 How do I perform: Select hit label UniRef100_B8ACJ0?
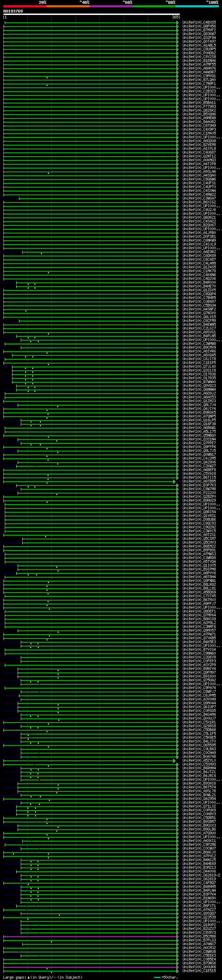[x=199, y=852]
